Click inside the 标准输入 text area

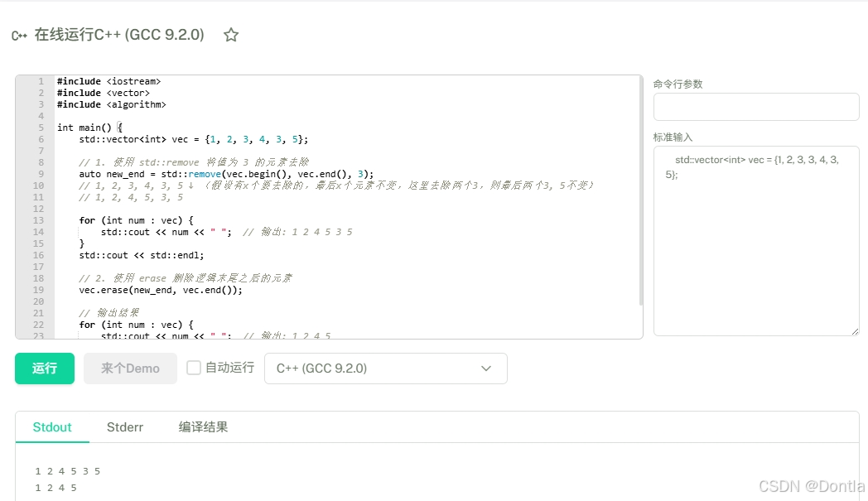[x=756, y=241]
